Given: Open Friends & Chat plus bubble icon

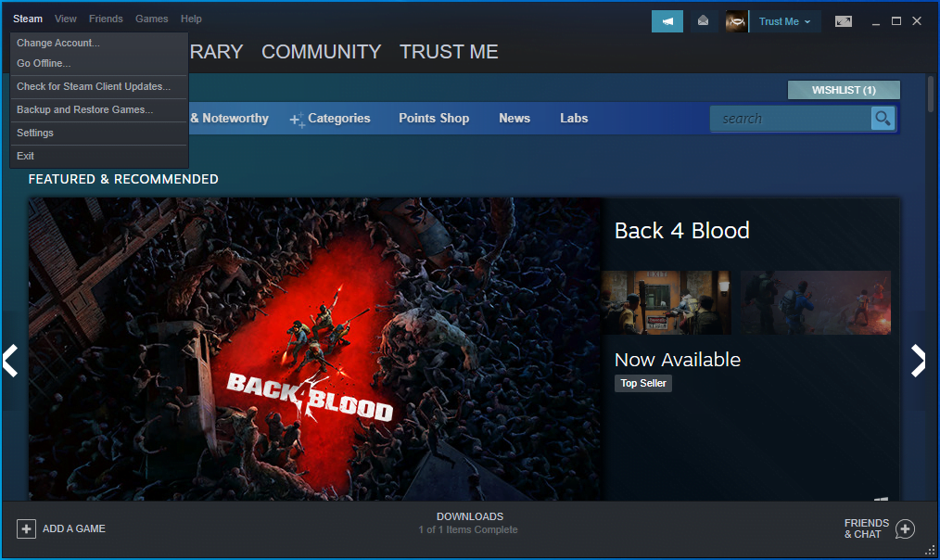Looking at the screenshot, I should [905, 528].
